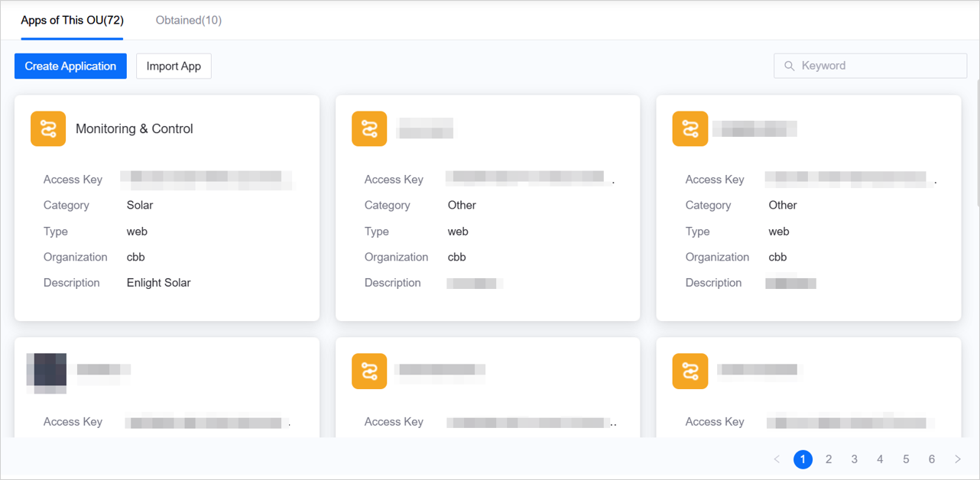Jump to page 2 in pagination

click(x=829, y=459)
